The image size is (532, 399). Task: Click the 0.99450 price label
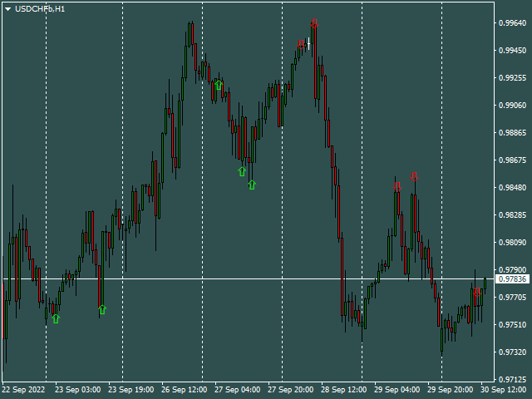[512, 51]
